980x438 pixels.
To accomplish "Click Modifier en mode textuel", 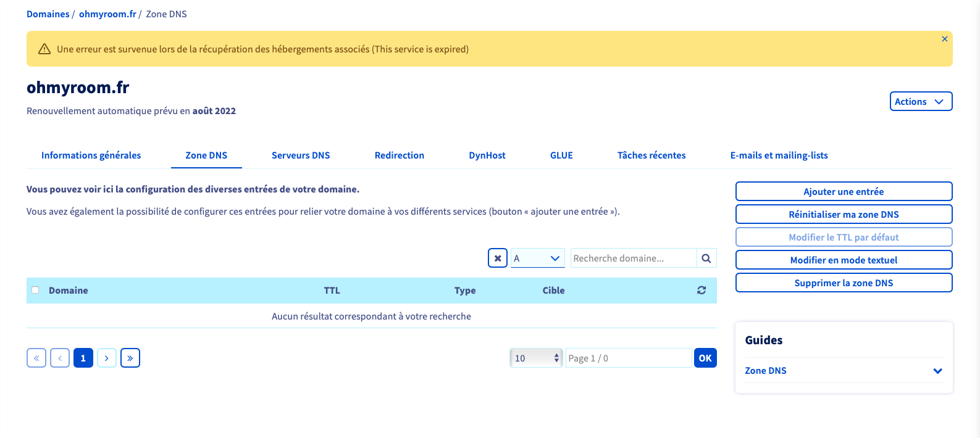I will click(x=844, y=260).
